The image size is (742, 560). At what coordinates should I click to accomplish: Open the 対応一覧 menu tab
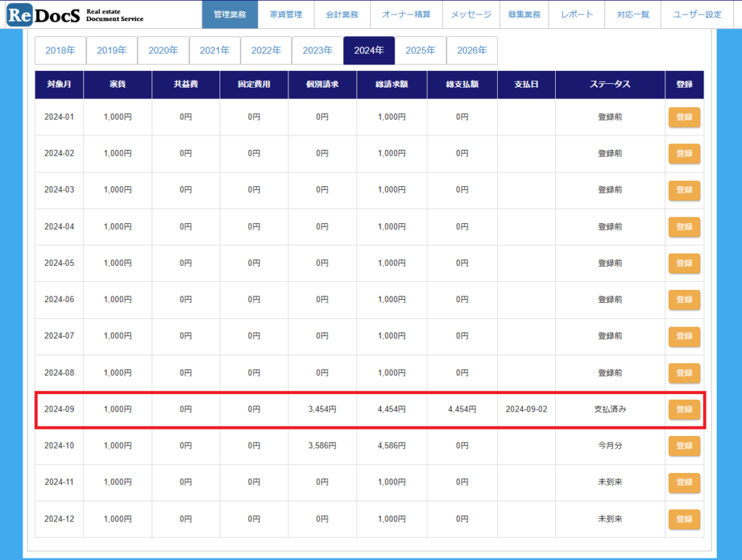click(x=633, y=14)
